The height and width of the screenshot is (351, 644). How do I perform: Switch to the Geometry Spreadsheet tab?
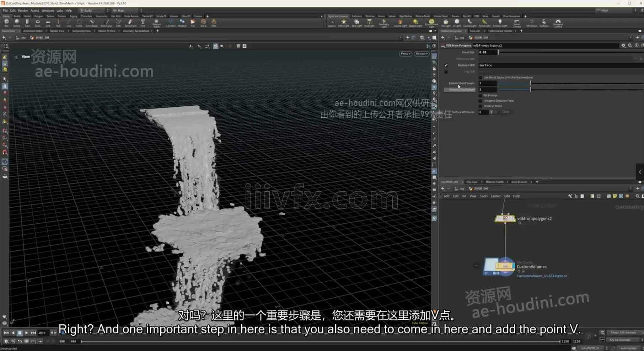pos(136,31)
